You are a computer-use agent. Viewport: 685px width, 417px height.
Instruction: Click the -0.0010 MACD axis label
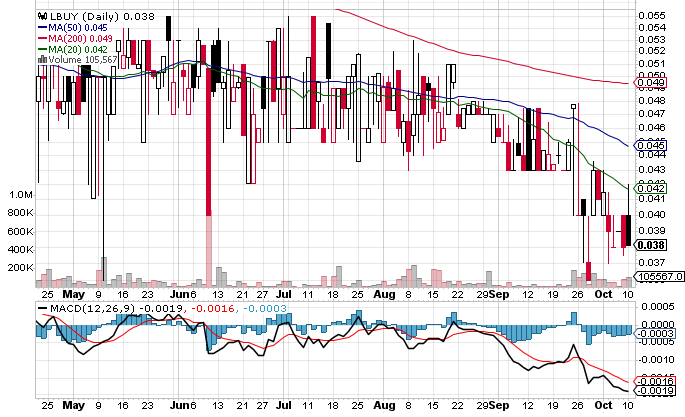click(656, 360)
